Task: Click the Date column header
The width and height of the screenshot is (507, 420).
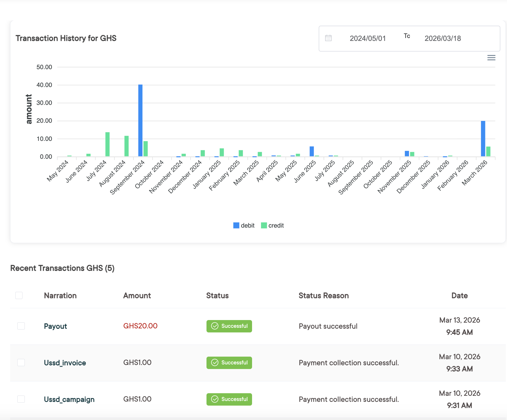Action: pyautogui.click(x=459, y=296)
